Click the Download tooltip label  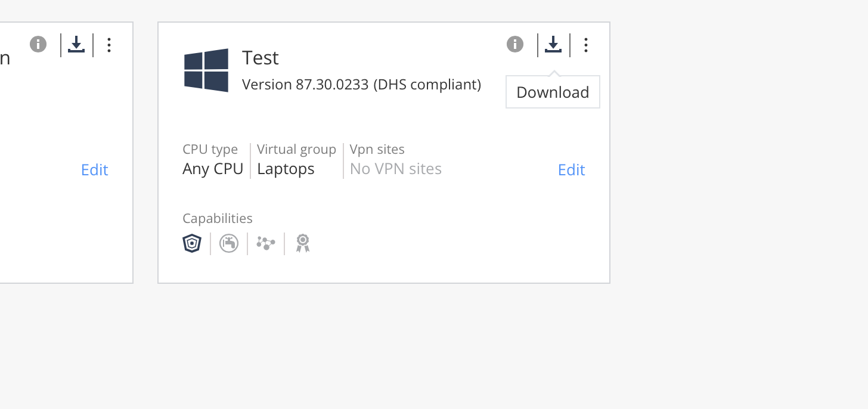553,92
